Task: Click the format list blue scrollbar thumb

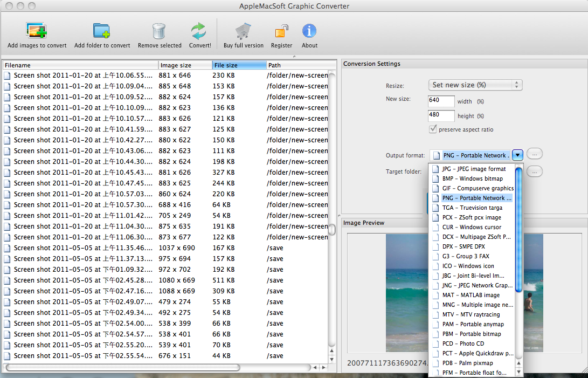Action: pyautogui.click(x=519, y=230)
